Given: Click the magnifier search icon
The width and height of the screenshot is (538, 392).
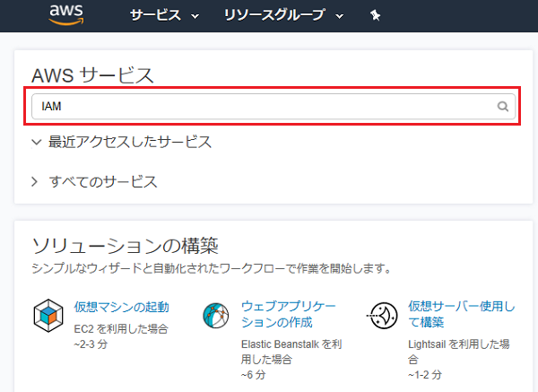Looking at the screenshot, I should coord(503,107).
